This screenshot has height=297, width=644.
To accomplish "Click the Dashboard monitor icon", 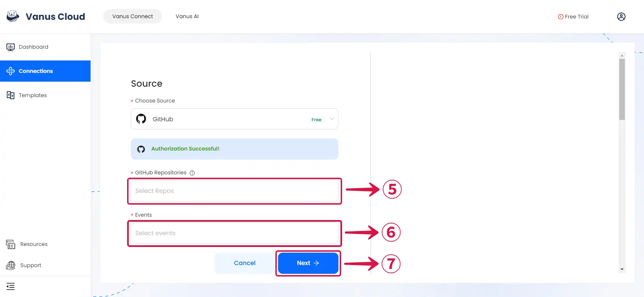I will point(10,47).
